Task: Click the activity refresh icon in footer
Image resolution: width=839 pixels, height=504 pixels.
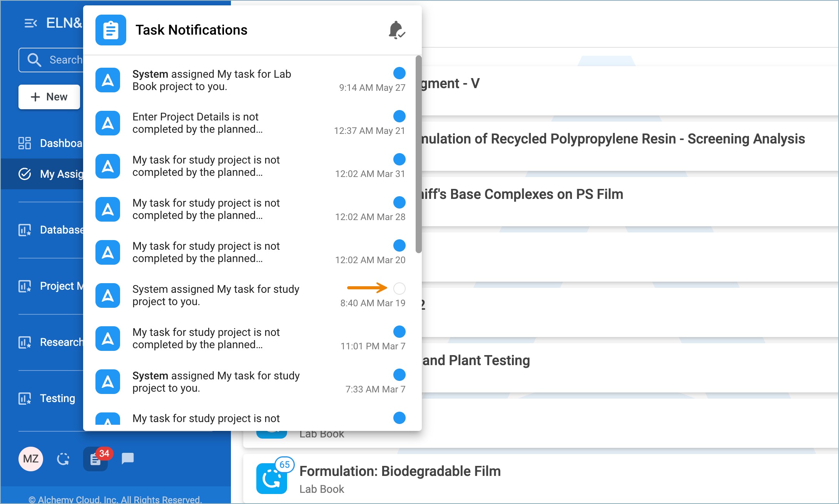Action: pos(63,459)
